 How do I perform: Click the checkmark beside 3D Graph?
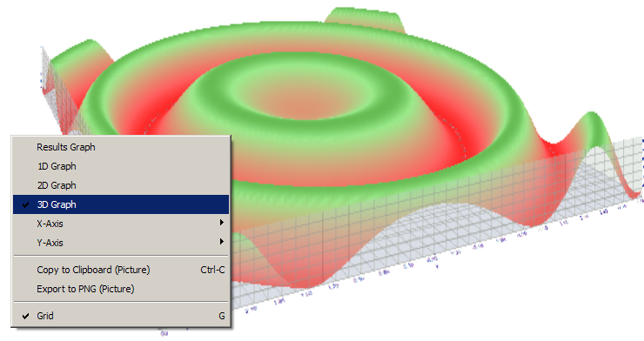tap(25, 204)
